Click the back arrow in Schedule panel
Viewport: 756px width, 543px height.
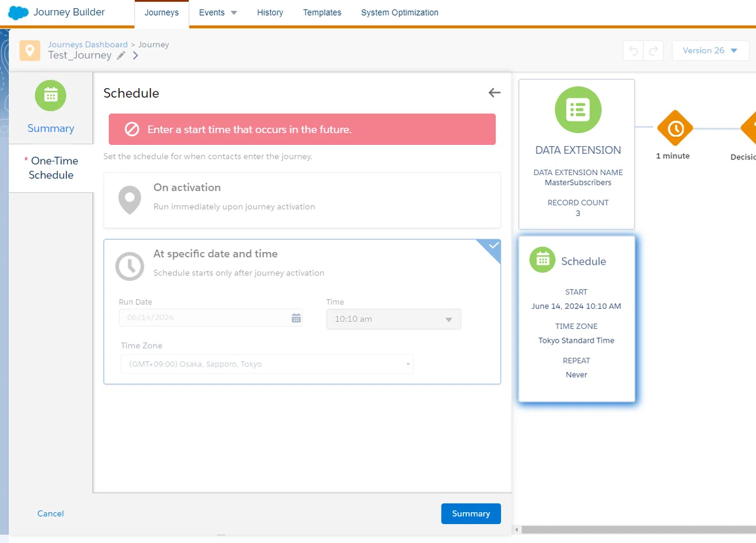(x=495, y=93)
